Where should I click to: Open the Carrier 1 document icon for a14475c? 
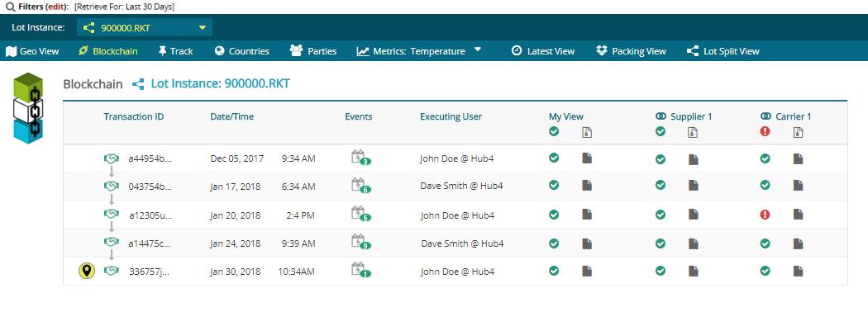[798, 243]
